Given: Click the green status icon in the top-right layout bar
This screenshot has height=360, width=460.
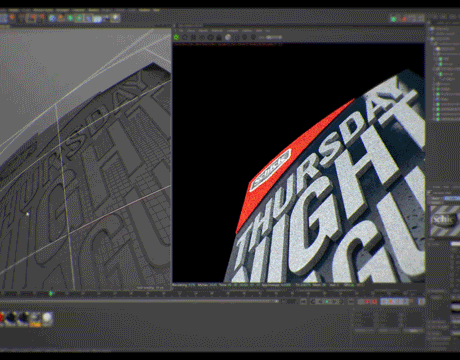Looking at the screenshot, I should (x=394, y=19).
